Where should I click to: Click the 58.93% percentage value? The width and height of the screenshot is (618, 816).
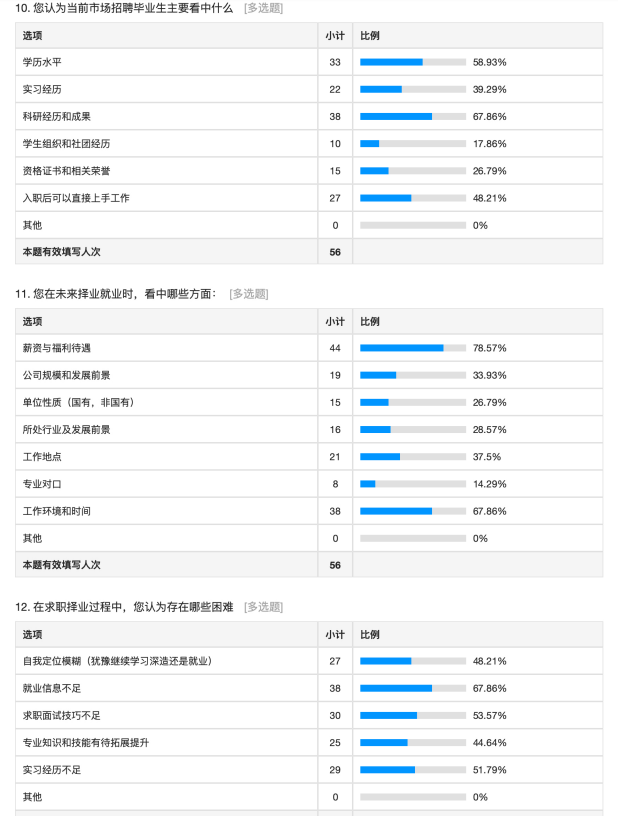click(489, 62)
